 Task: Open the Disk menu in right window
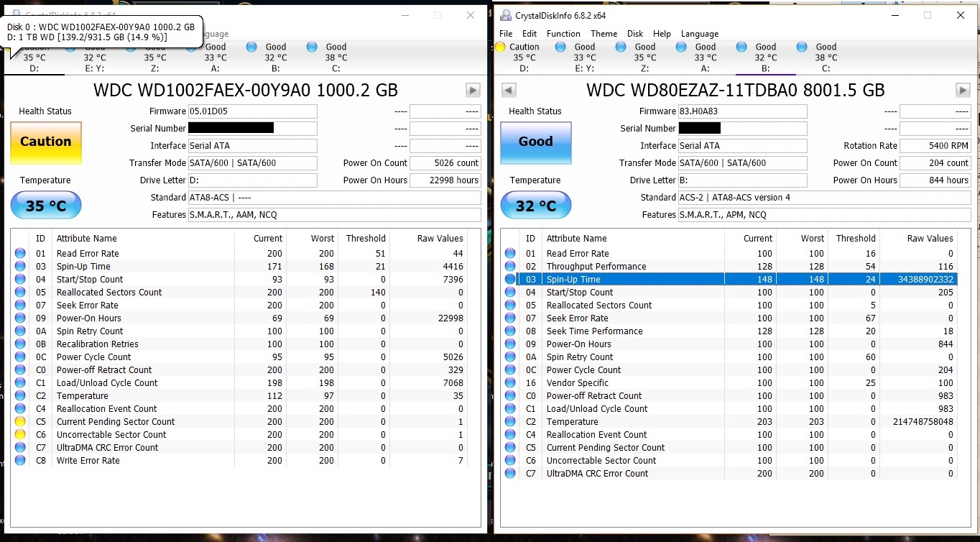[x=635, y=34]
